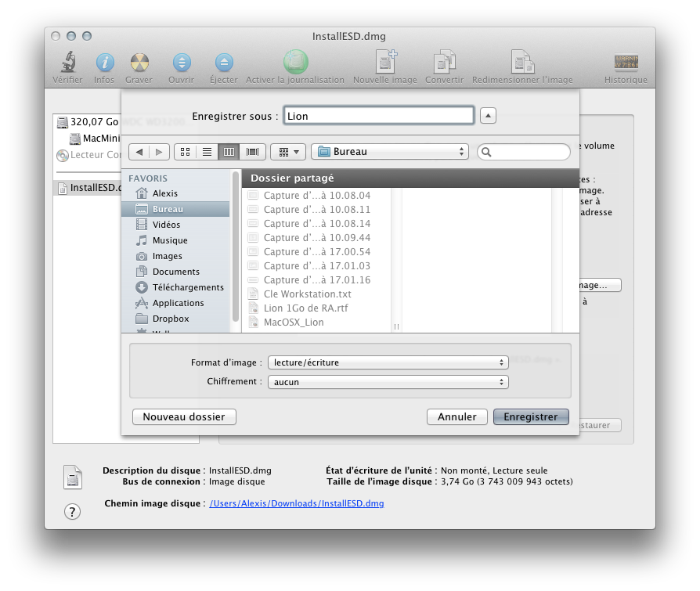Click the Annuler button
The height and width of the screenshot is (591, 700).
coord(456,417)
